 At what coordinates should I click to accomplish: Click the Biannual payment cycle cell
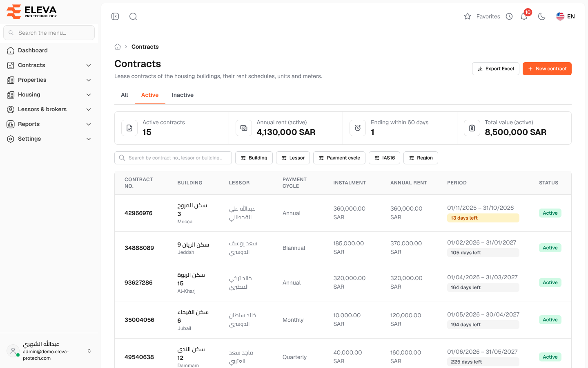click(294, 248)
